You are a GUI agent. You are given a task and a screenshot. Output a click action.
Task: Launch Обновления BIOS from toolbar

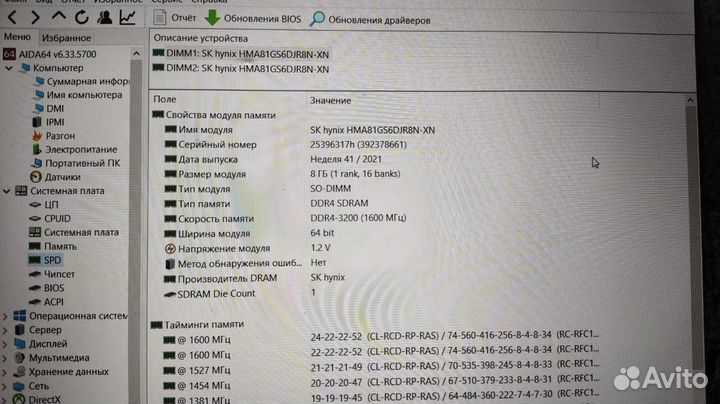(253, 18)
